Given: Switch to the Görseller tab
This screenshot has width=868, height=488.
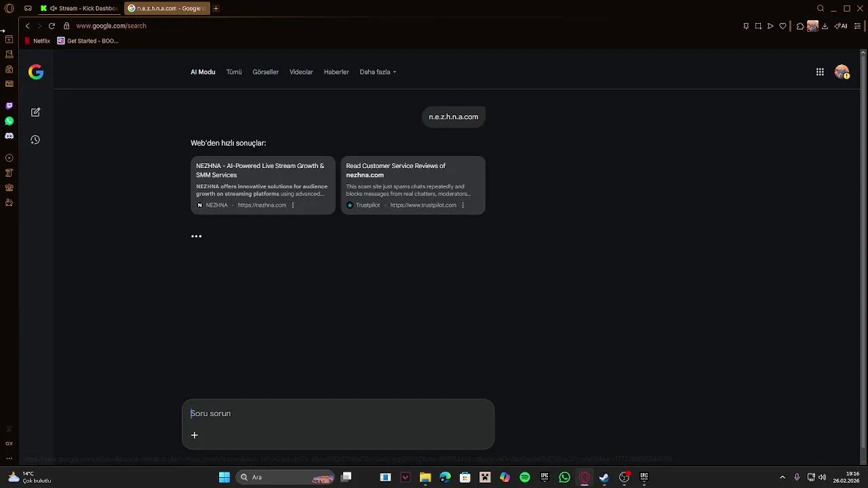Looking at the screenshot, I should click(266, 72).
